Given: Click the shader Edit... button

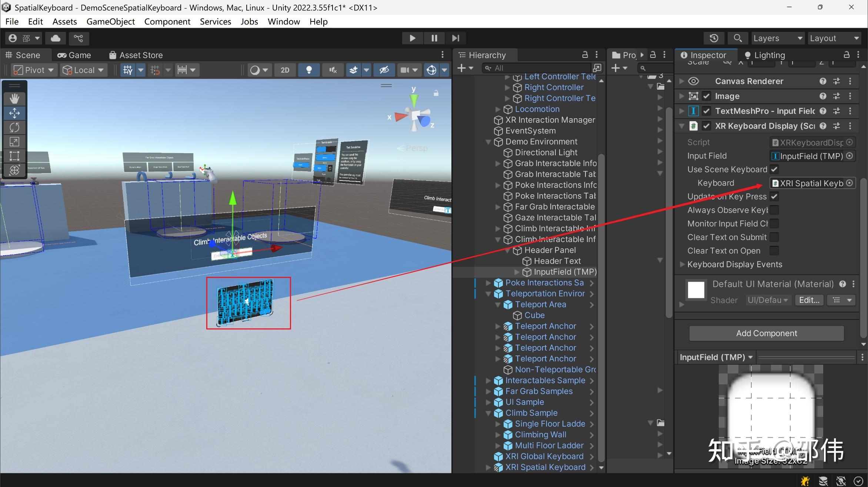Looking at the screenshot, I should point(809,300).
